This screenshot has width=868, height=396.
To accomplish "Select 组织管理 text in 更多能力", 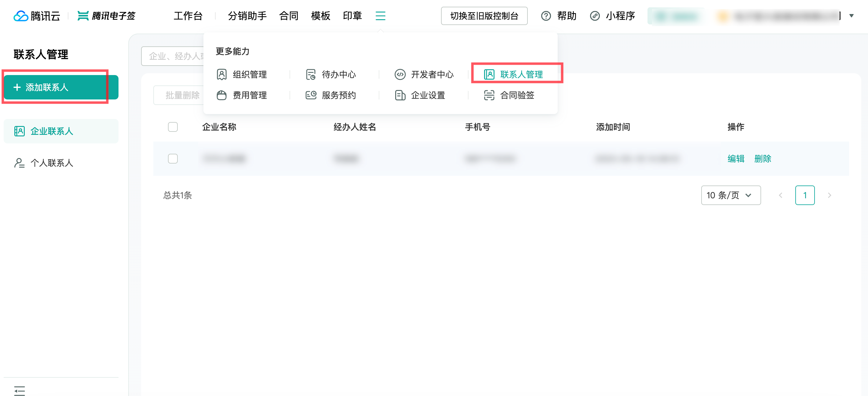I will tap(250, 74).
